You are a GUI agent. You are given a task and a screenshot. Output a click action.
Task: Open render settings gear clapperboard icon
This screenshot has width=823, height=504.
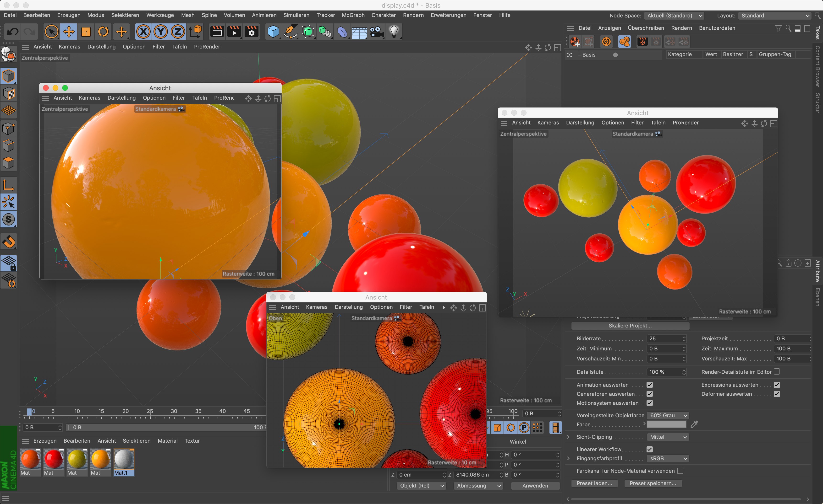pyautogui.click(x=252, y=32)
